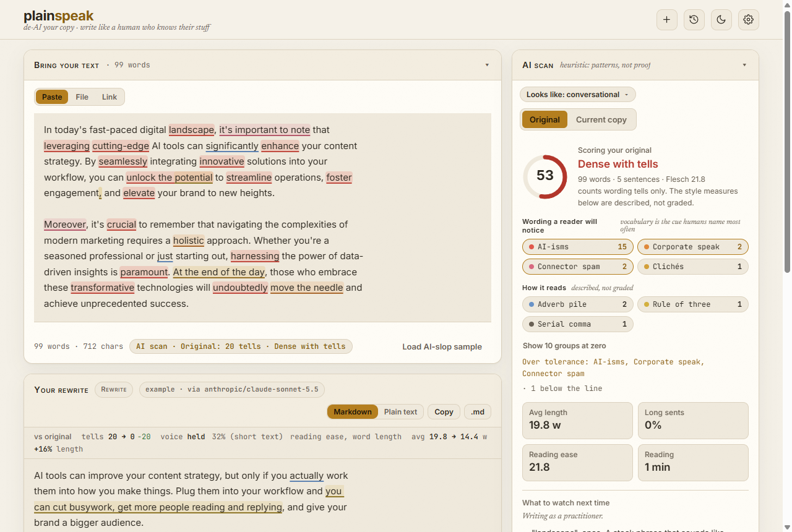Click the Rewrite button
Image resolution: width=792 pixels, height=532 pixels.
click(114, 390)
